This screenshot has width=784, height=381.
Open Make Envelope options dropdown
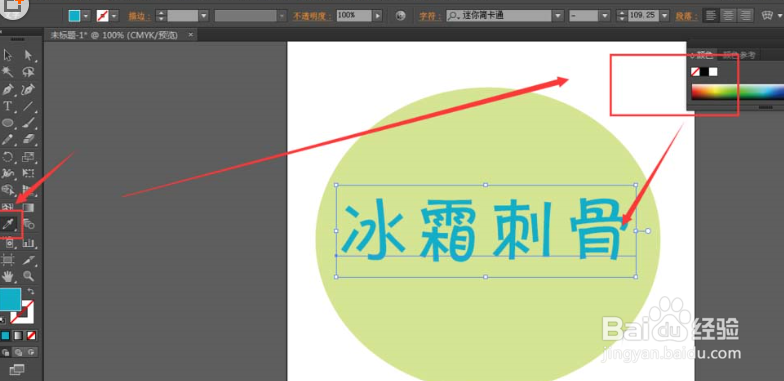click(x=780, y=16)
